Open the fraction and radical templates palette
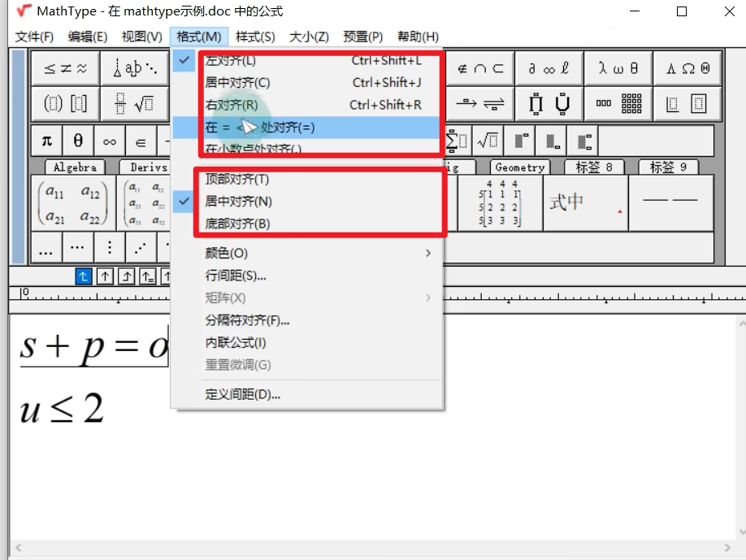 [x=135, y=103]
